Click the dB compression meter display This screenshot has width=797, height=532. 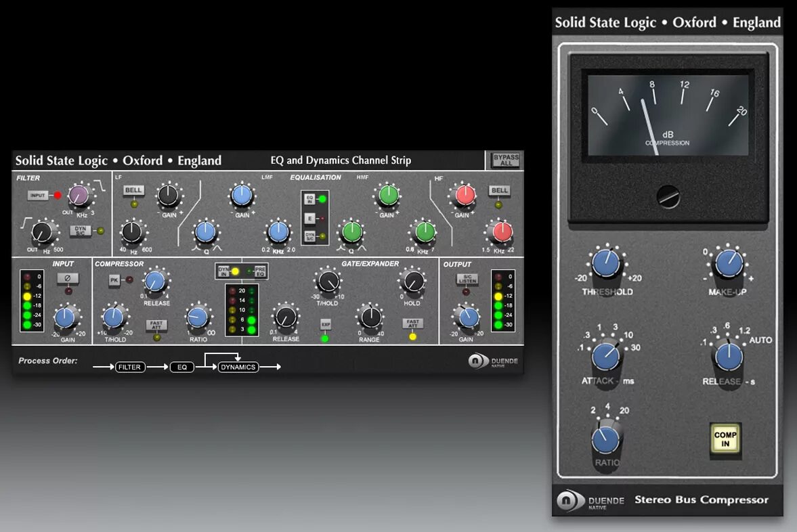668,115
